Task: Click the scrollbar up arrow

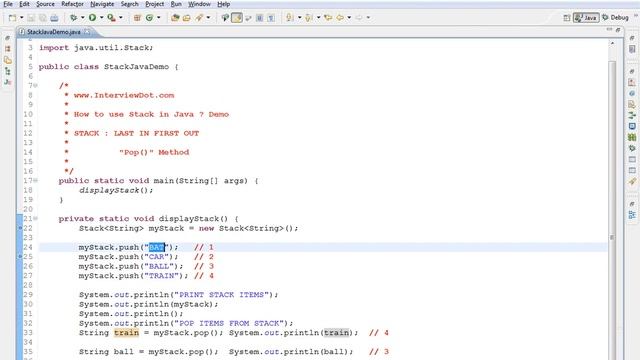Action: click(x=612, y=43)
